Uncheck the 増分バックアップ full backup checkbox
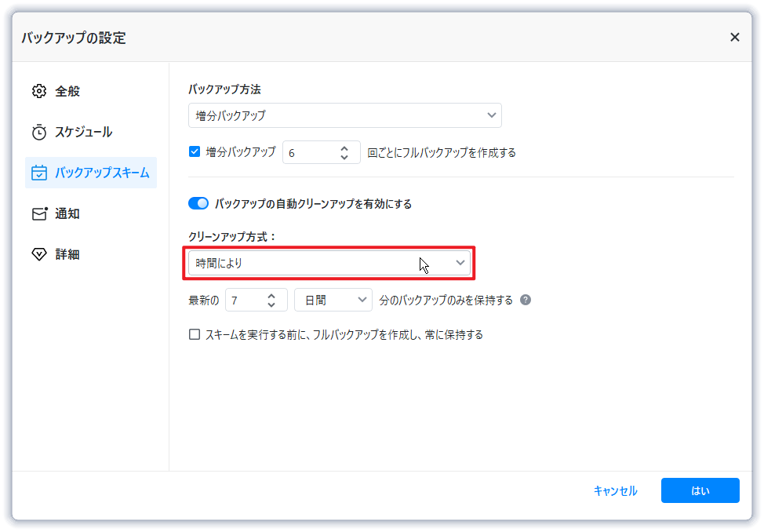Screen dimensions: 764x532 [195, 151]
